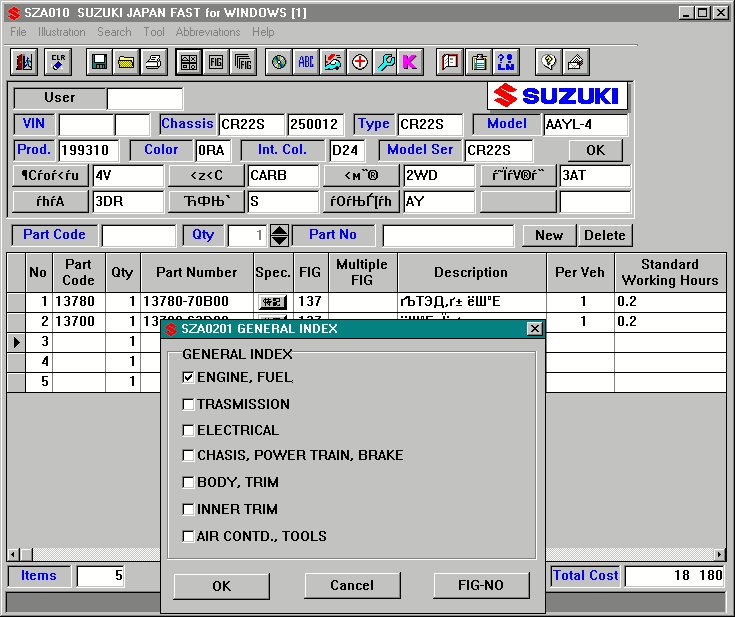Viewport: 735px width, 617px height.
Task: Click the field showing 3AT
Action: (x=595, y=176)
